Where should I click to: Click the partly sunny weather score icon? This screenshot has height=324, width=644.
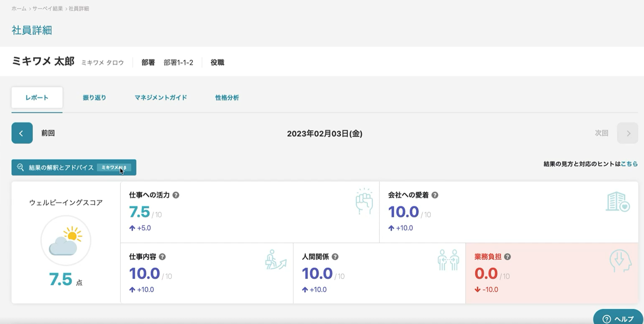coord(66,241)
